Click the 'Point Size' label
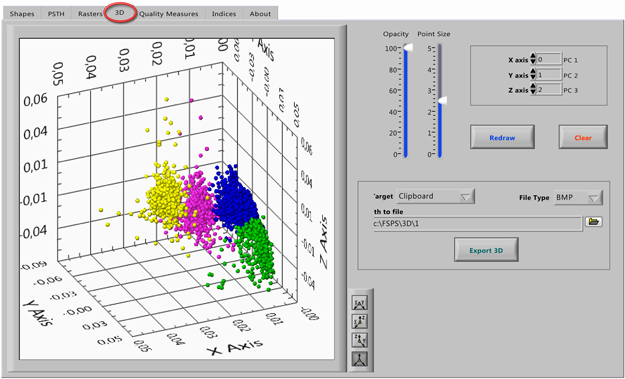The height and width of the screenshot is (379, 625). 434,34
